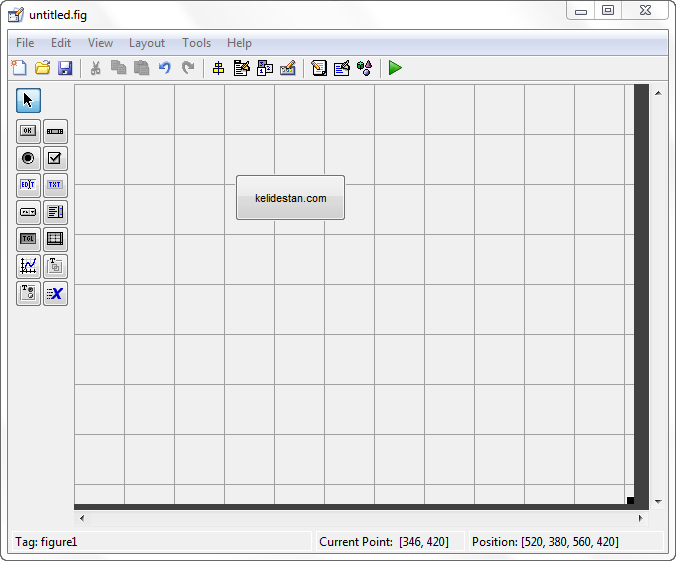
Task: Open the File menu
Action: (25, 43)
